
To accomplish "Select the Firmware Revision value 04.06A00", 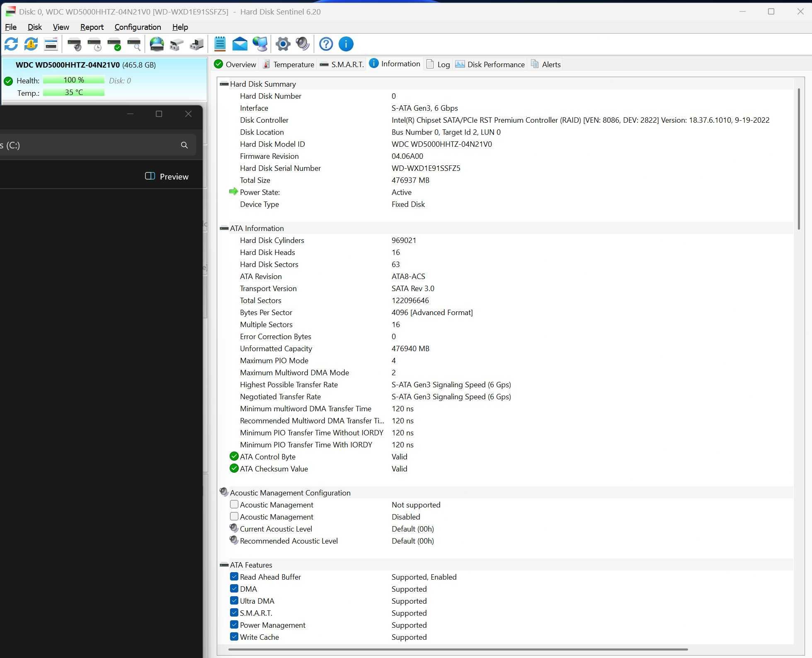I will tap(407, 156).
